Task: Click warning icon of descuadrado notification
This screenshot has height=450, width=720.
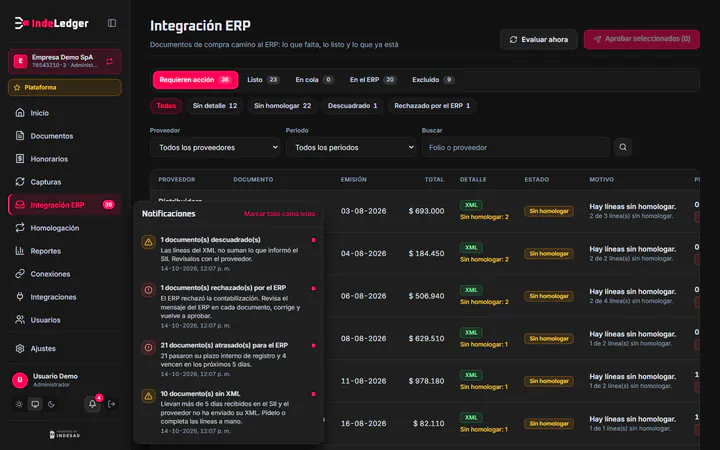Action: pos(148,242)
